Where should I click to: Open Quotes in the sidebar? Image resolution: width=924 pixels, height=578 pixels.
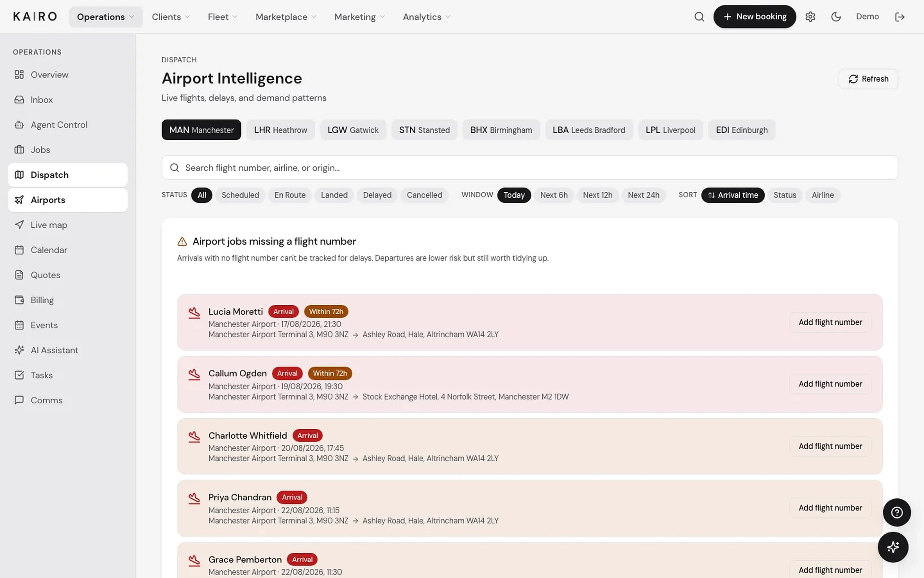(68, 275)
